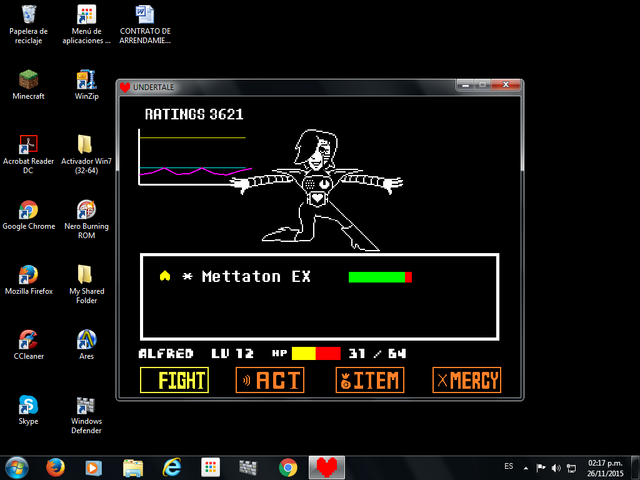Select the CONTRATO DE ARRENDAMIE... Word document

145,24
